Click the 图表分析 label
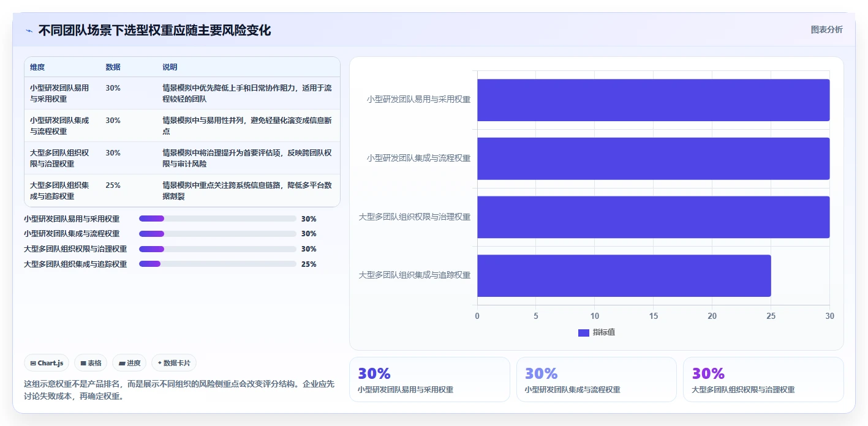868x426 pixels. [x=826, y=29]
